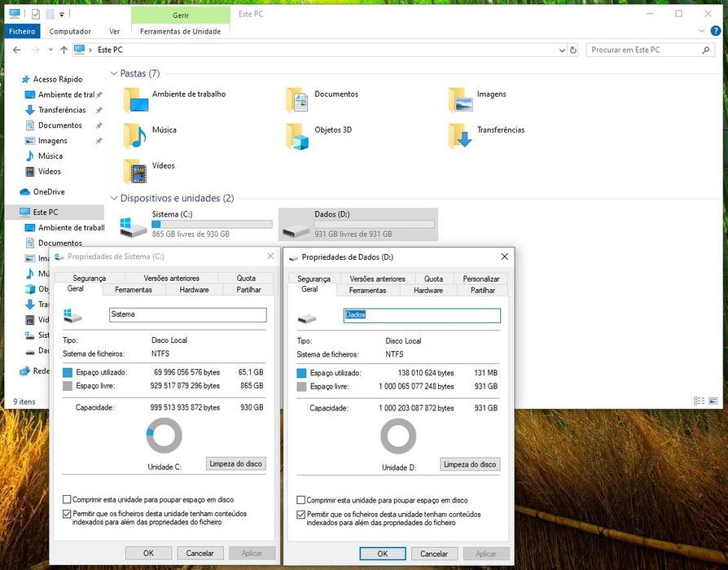Click the Properties quick access toolbar icon
Viewport: 728px width, 570px height.
36,14
